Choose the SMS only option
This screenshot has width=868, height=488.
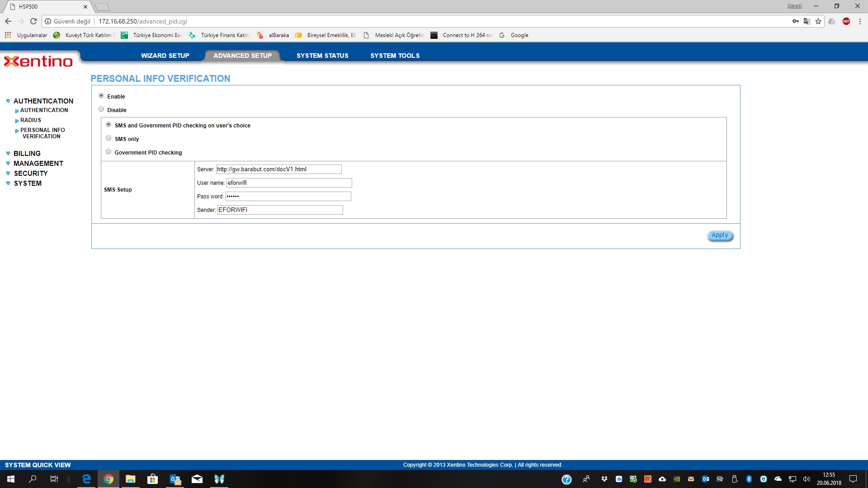point(108,138)
